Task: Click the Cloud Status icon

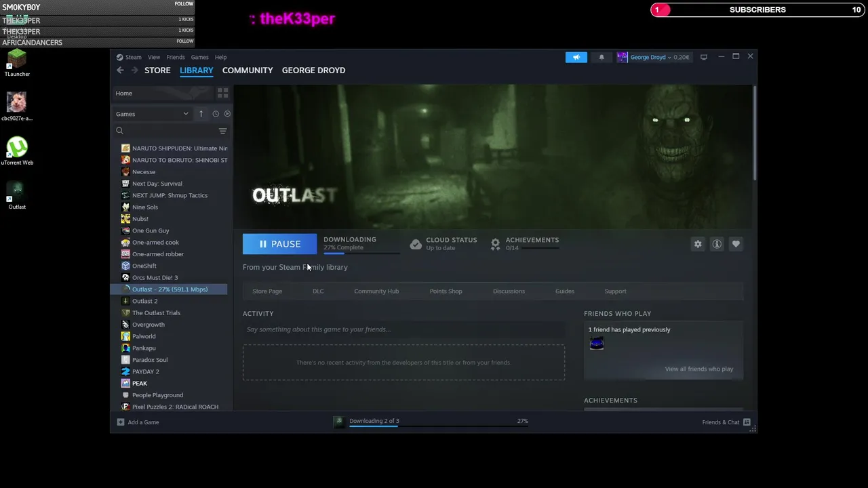Action: coord(416,244)
